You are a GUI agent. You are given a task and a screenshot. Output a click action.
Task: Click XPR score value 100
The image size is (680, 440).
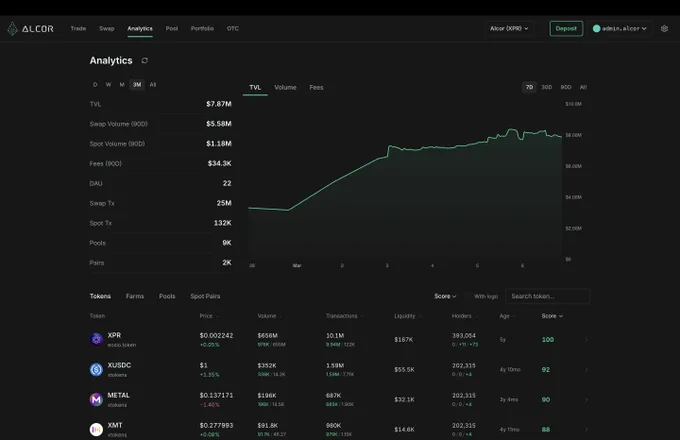[x=548, y=340]
